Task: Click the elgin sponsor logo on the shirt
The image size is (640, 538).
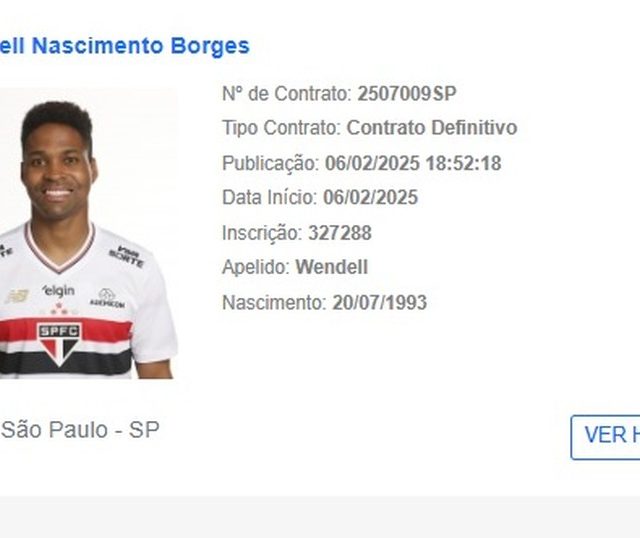Action: [x=59, y=291]
